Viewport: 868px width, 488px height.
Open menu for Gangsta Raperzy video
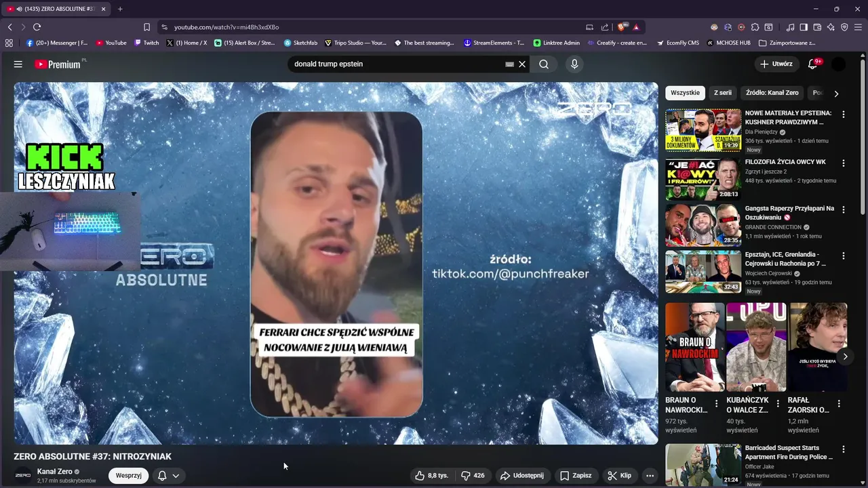pyautogui.click(x=844, y=209)
